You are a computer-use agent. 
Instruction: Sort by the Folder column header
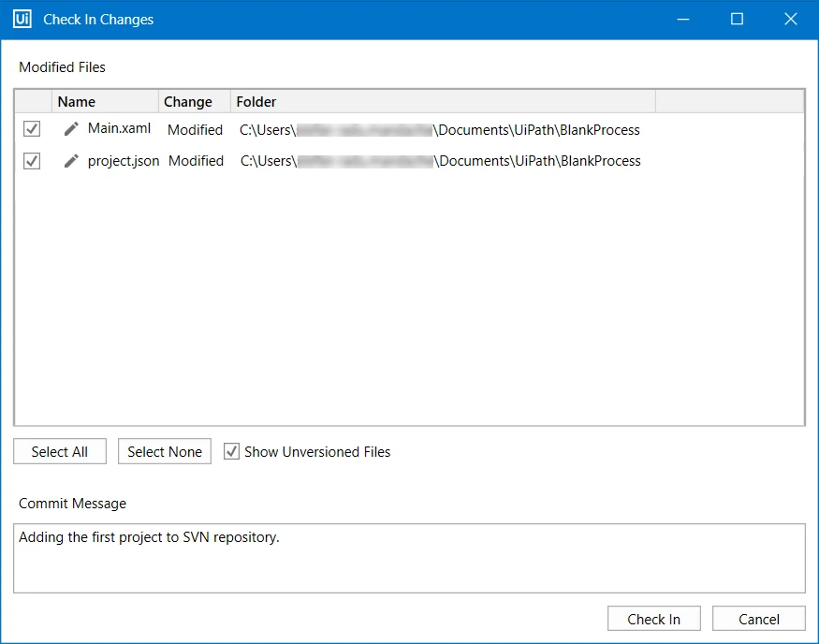[x=443, y=101]
